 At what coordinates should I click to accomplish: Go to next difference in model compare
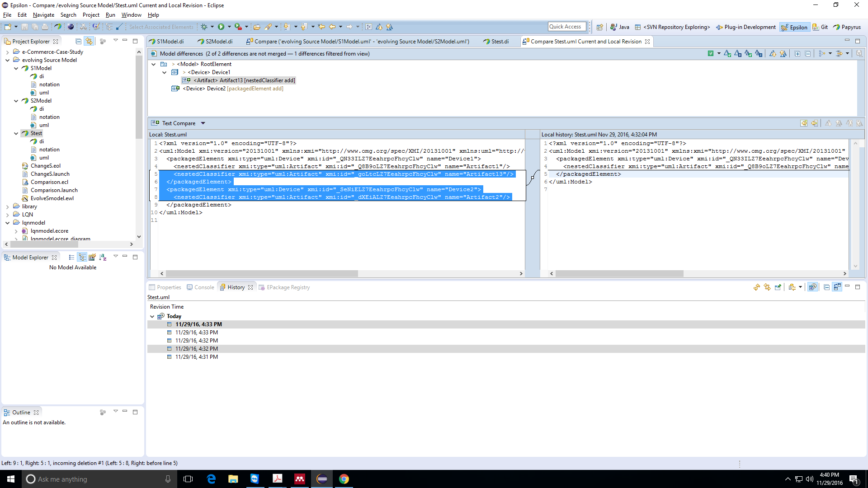(773, 54)
